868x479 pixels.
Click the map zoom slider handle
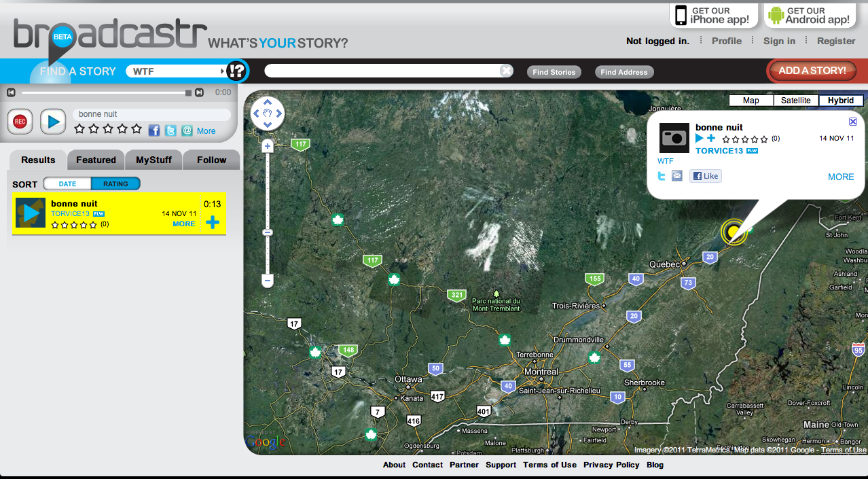tap(268, 232)
